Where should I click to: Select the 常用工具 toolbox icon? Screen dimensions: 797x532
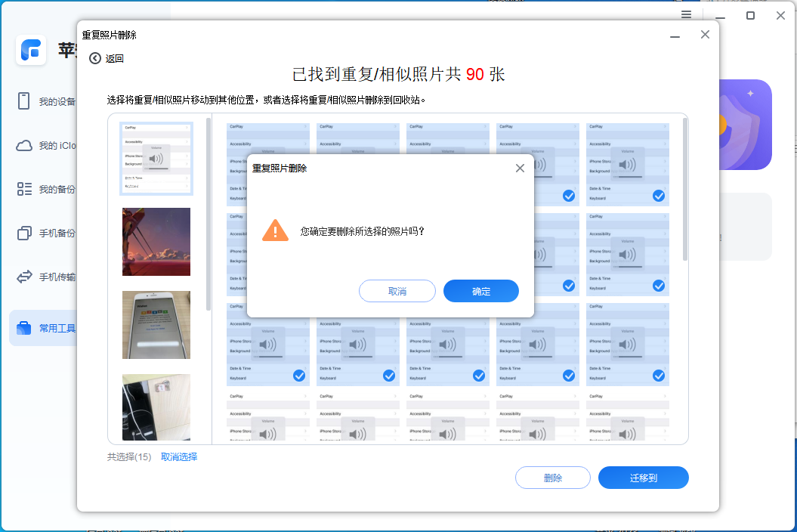tap(22, 326)
